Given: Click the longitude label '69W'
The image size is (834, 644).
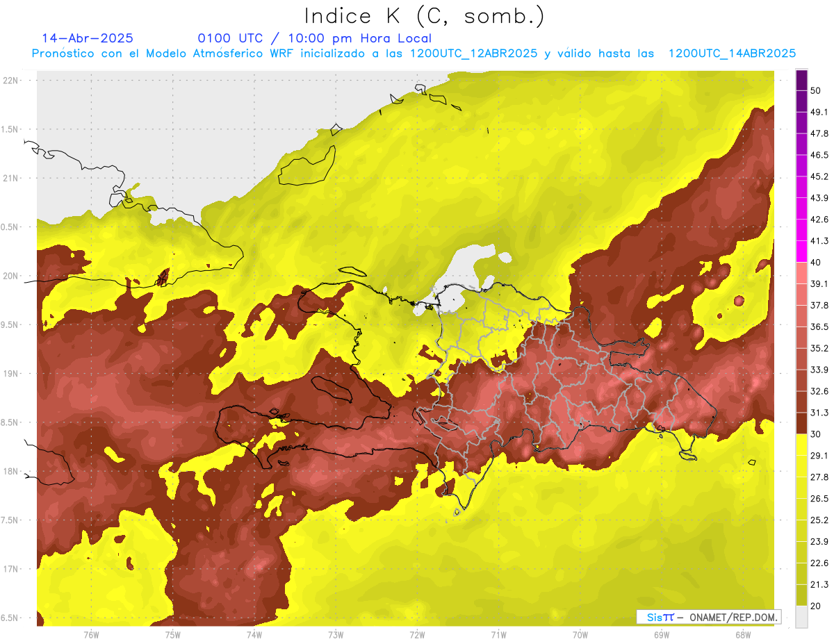Looking at the screenshot, I should (x=661, y=635).
